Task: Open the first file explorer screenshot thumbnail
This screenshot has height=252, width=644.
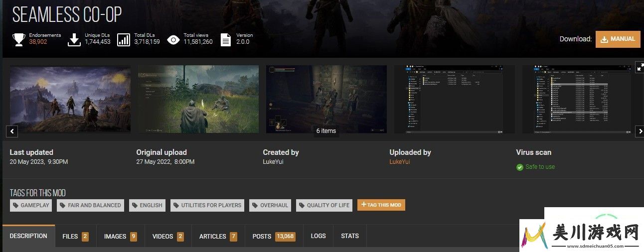Action: click(455, 99)
